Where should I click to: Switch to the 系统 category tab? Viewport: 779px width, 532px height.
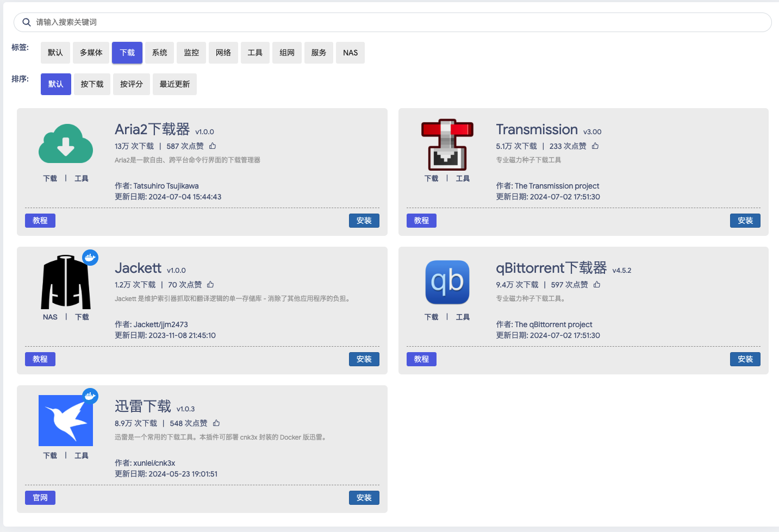pyautogui.click(x=159, y=52)
